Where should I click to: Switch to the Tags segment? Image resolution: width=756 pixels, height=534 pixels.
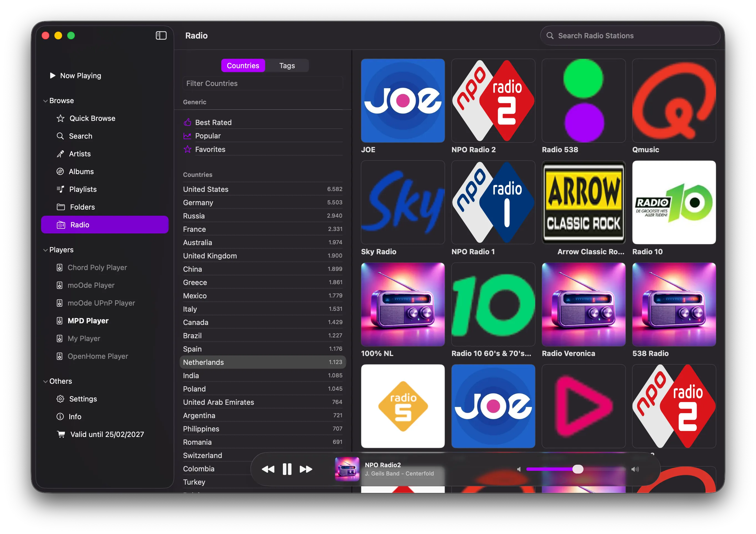coord(287,65)
